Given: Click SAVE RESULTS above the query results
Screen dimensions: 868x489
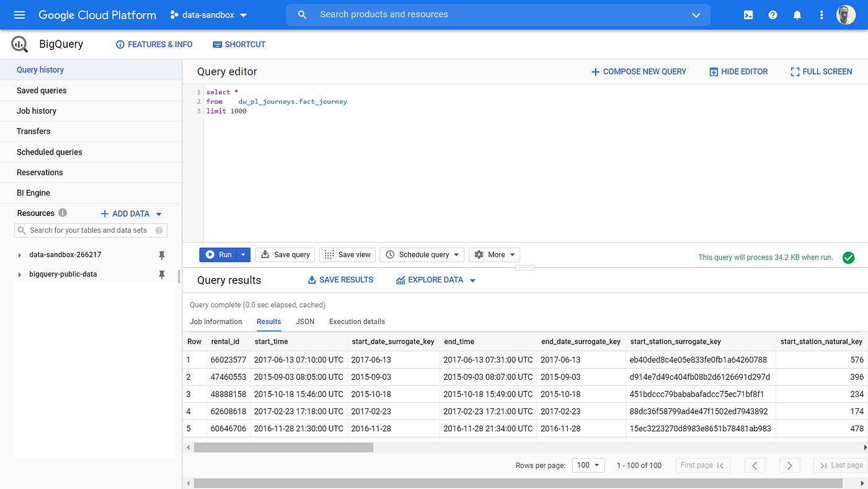Looking at the screenshot, I should click(340, 279).
